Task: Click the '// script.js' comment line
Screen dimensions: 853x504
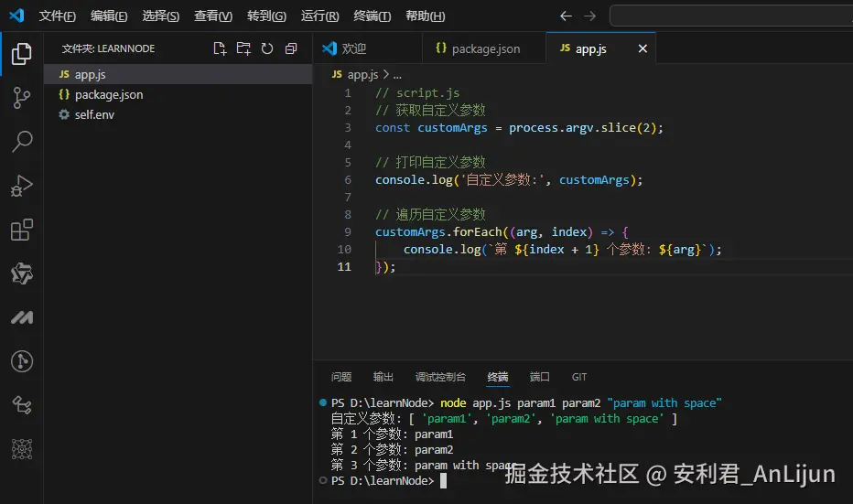Action: click(417, 93)
